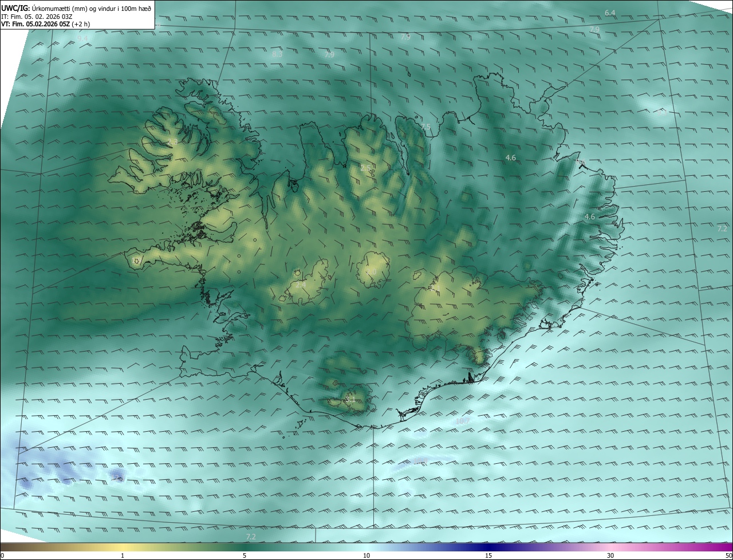
Task: Click the 7.5 value label on the map
Action: coord(425,127)
